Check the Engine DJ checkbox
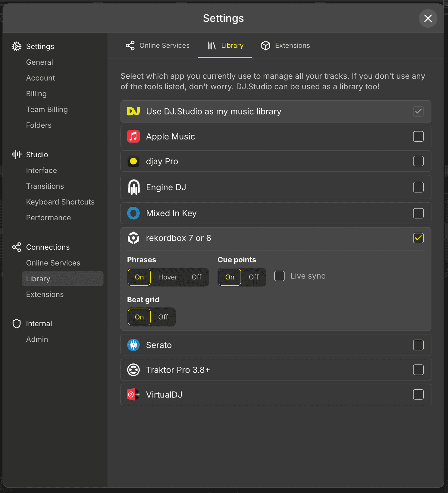 coord(418,187)
